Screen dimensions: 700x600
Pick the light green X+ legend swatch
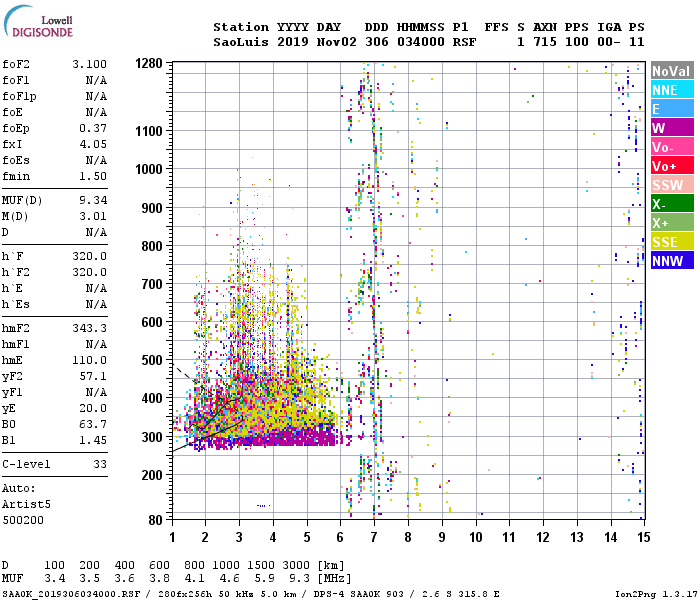tap(671, 223)
